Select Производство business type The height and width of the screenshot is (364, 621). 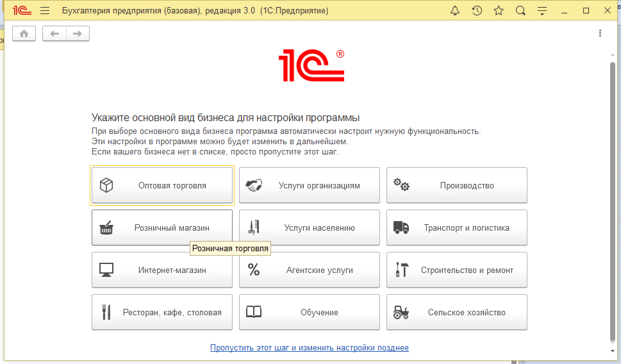tap(457, 185)
